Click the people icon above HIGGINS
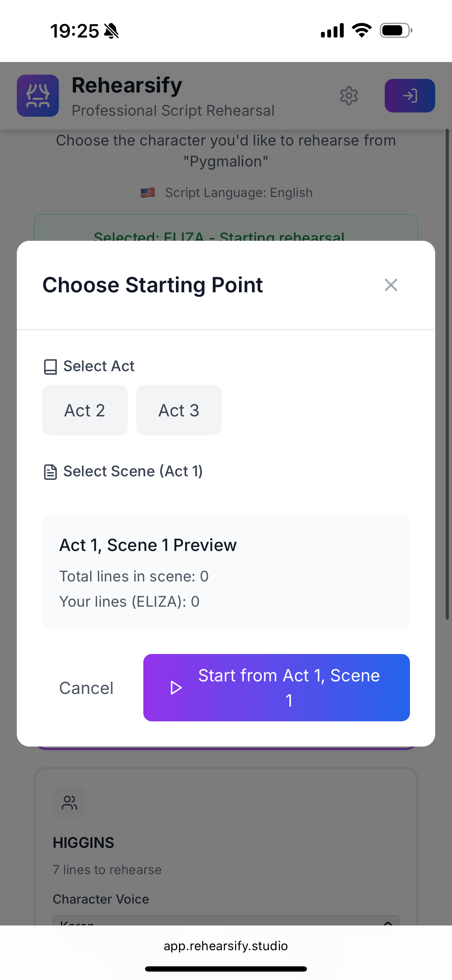Viewport: 452px width, 980px height. 69,803
